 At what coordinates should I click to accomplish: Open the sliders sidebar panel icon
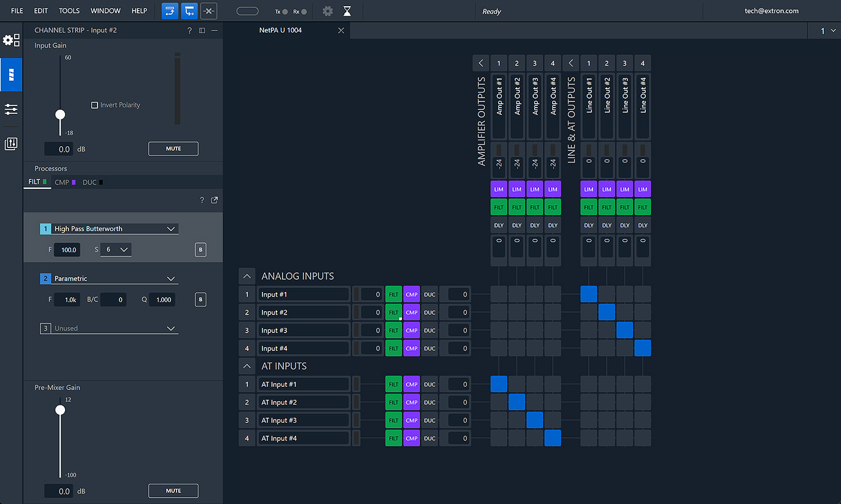(11, 109)
